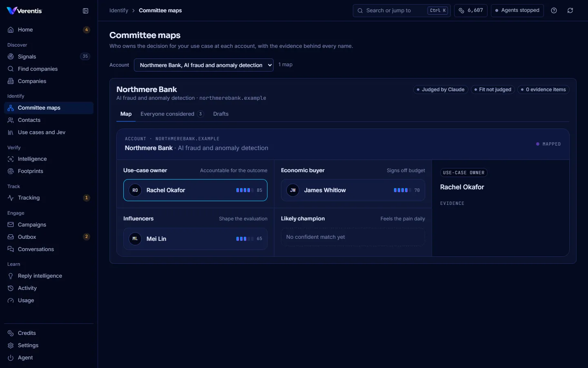Screen dimensions: 588x368
Task: Click the refresh icon in top bar
Action: pos(570,11)
